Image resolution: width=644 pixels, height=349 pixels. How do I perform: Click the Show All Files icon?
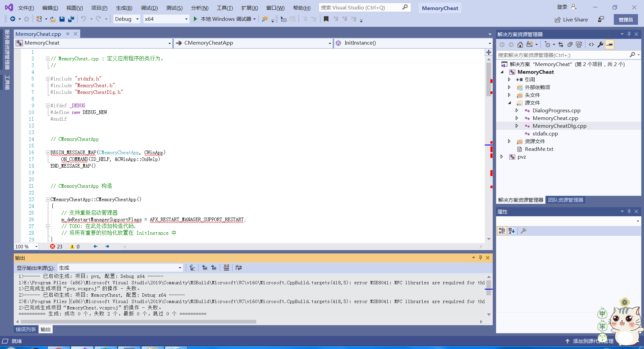tap(579, 45)
